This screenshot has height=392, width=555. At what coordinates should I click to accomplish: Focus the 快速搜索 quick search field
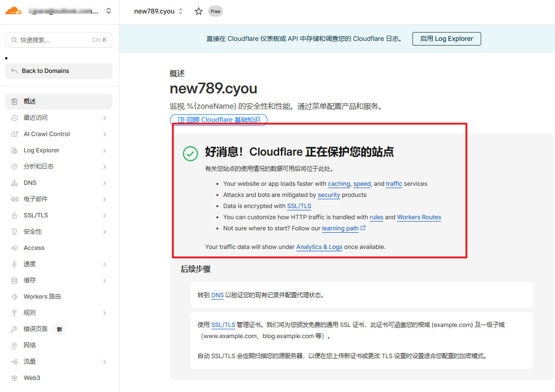(59, 40)
